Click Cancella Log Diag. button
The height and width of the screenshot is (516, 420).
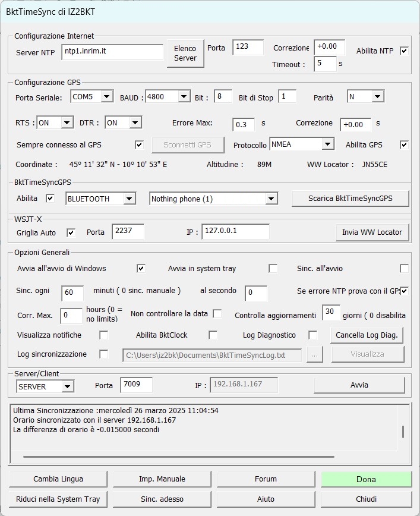[367, 335]
